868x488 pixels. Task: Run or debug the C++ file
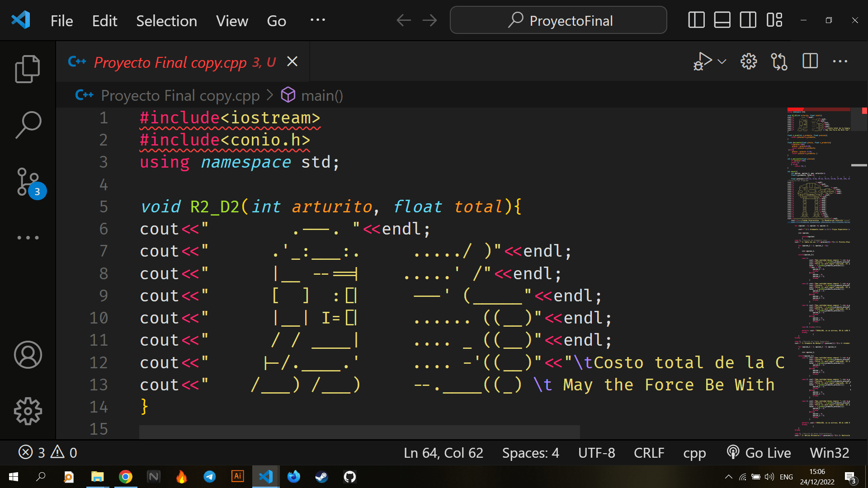click(x=702, y=61)
